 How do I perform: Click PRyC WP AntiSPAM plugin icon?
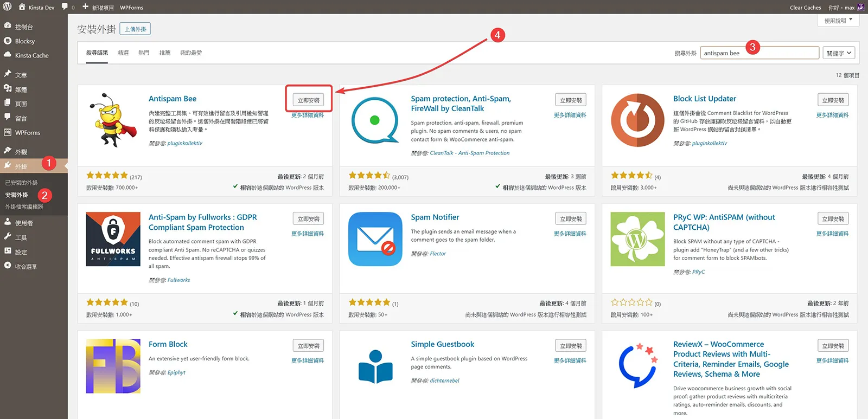tap(637, 239)
